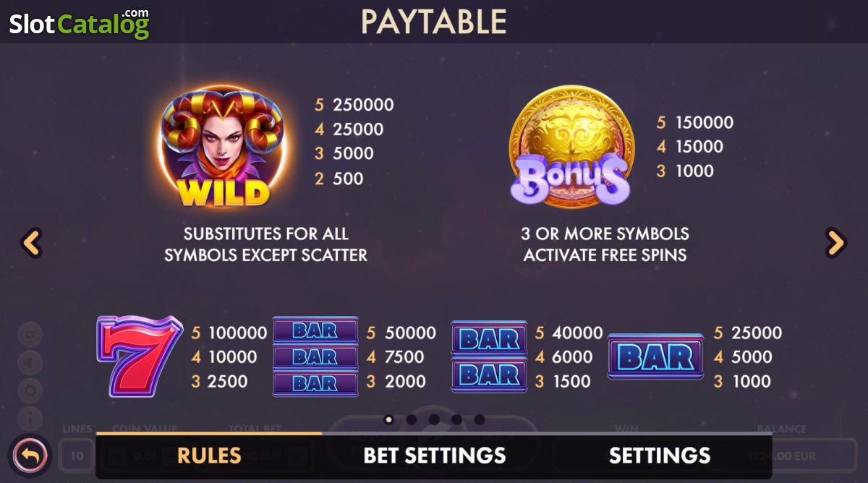Click the golden Bonus coin symbol
This screenshot has width=868, height=483.
coord(571,147)
